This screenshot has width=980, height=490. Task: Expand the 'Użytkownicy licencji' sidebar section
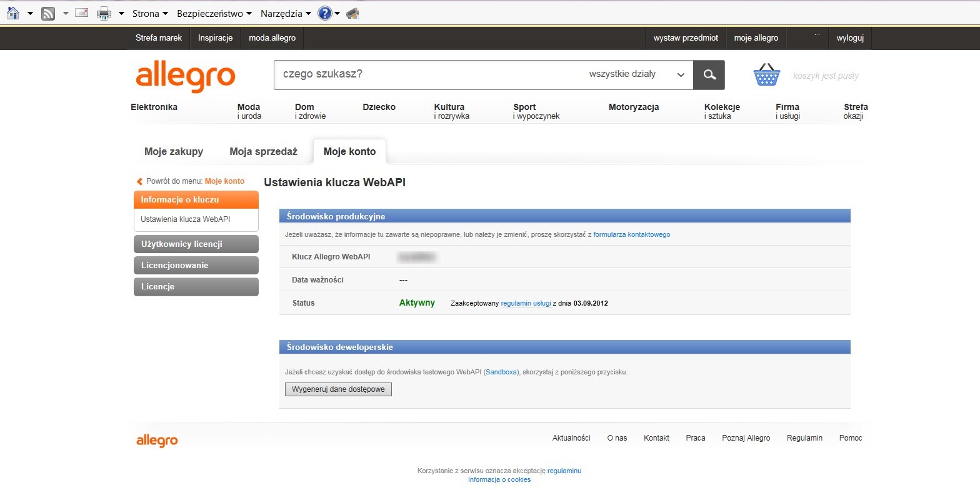pos(196,244)
